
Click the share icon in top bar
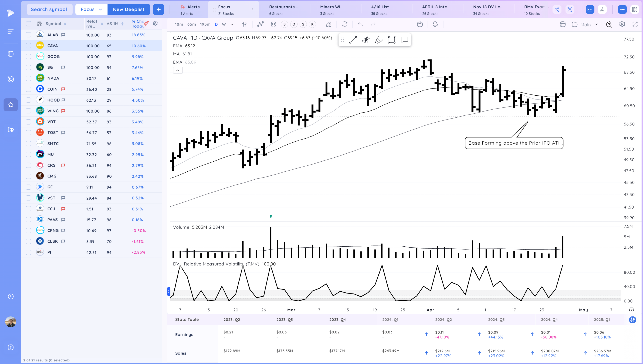click(x=557, y=9)
